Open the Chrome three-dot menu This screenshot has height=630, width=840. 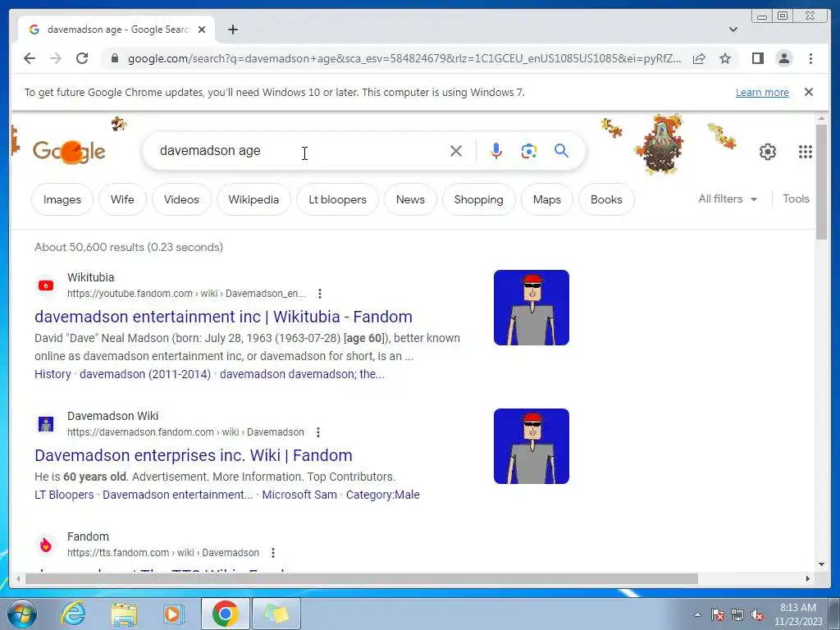click(x=810, y=58)
